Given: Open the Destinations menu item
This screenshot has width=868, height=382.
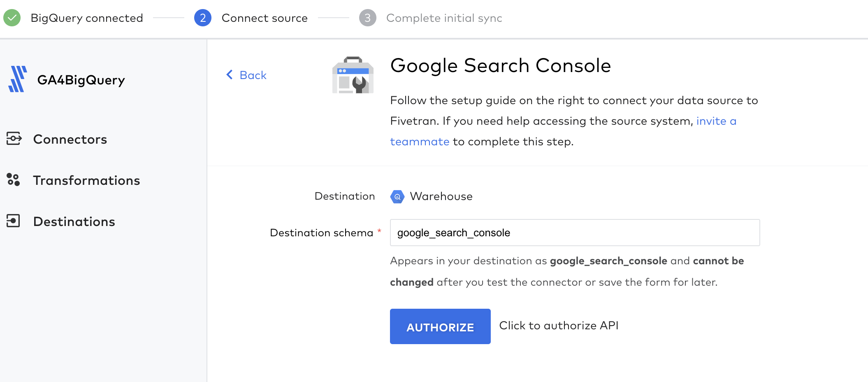Looking at the screenshot, I should (x=74, y=221).
